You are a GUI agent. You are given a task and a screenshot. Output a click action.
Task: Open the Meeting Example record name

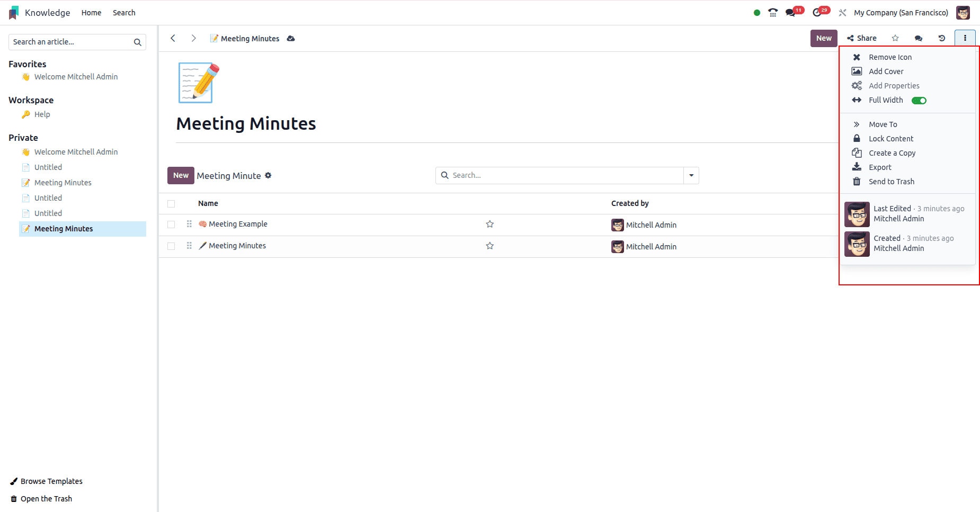[238, 224]
